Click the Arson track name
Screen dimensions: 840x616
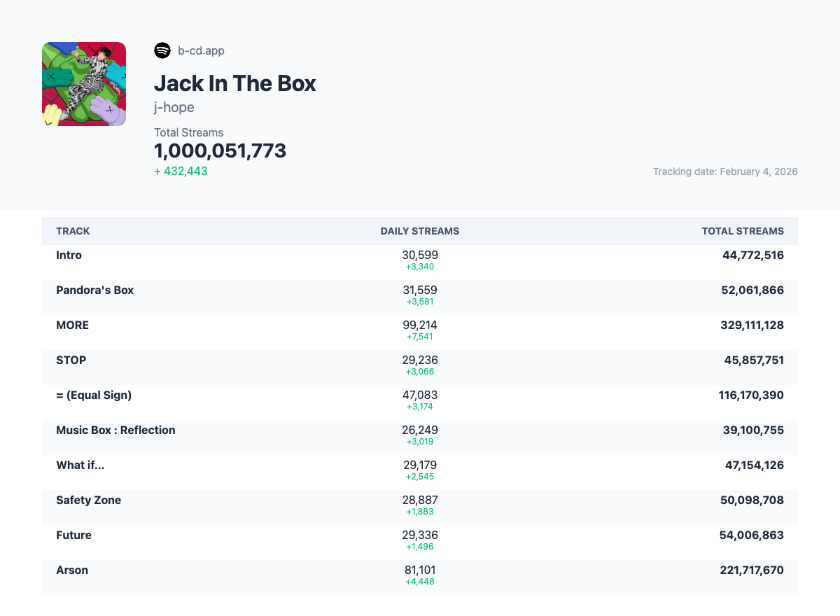[72, 570]
